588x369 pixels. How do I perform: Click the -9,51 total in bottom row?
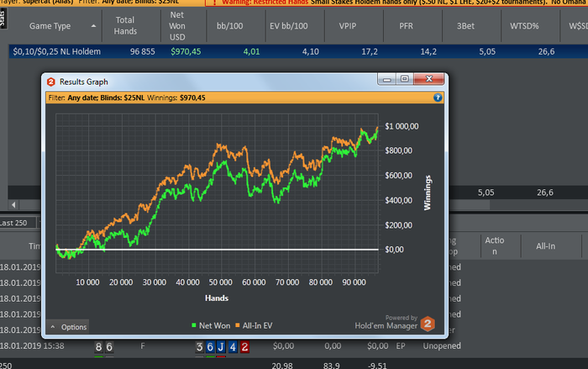coord(377,366)
